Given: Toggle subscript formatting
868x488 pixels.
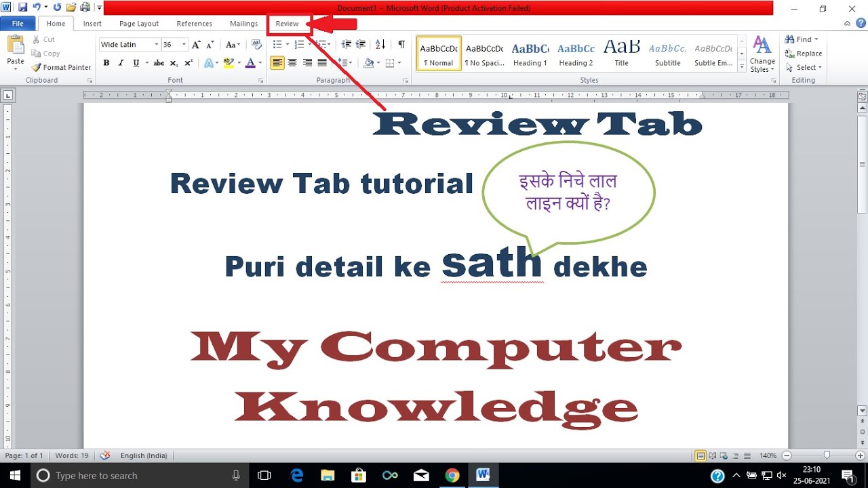Looking at the screenshot, I should (x=174, y=63).
